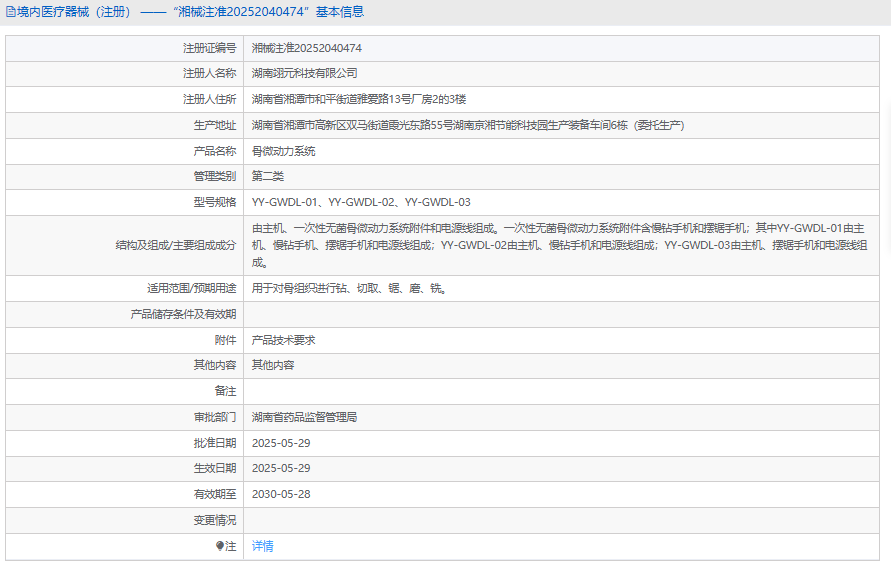Click the 生效日期 label
The width and height of the screenshot is (891, 569).
[x=215, y=468]
